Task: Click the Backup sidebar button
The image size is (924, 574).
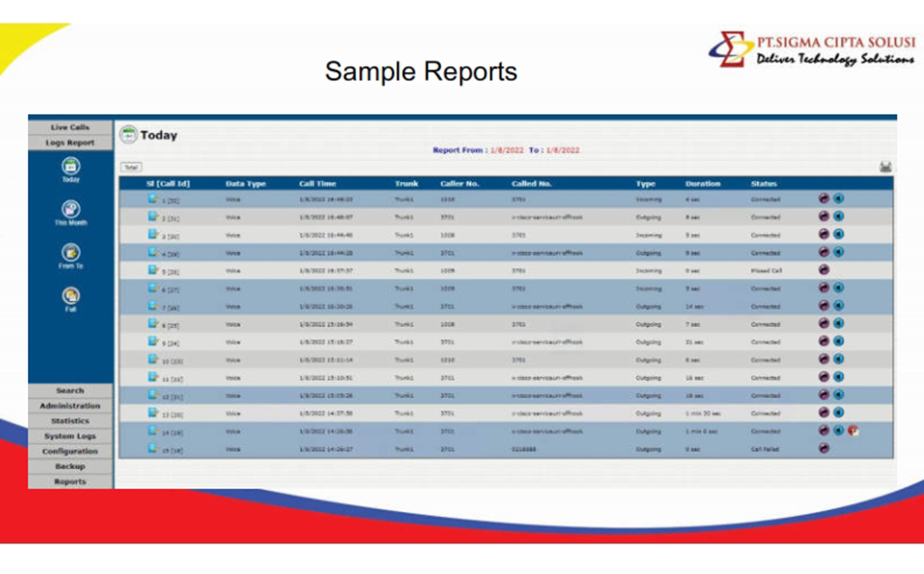Action: pos(70,466)
